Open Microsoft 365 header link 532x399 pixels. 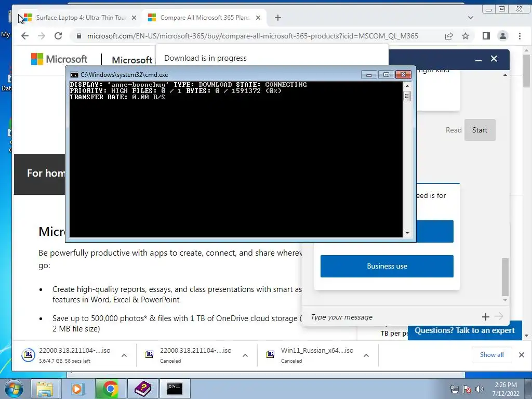[132, 60]
